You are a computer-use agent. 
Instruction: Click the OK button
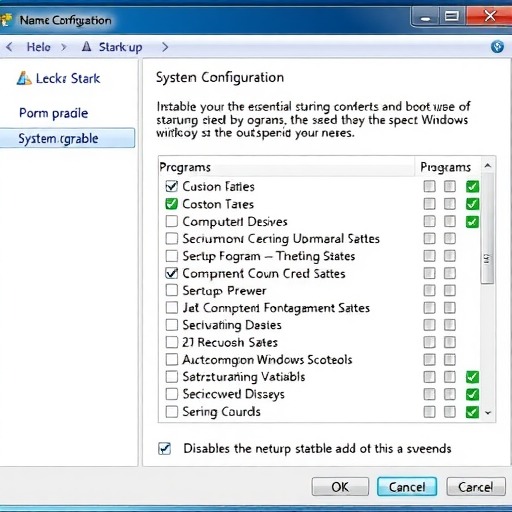pyautogui.click(x=340, y=487)
